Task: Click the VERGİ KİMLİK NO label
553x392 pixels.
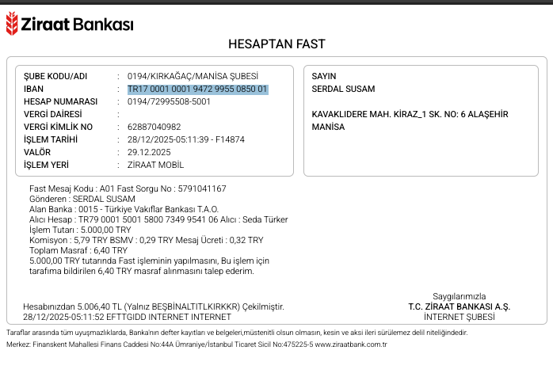Action: (58, 127)
